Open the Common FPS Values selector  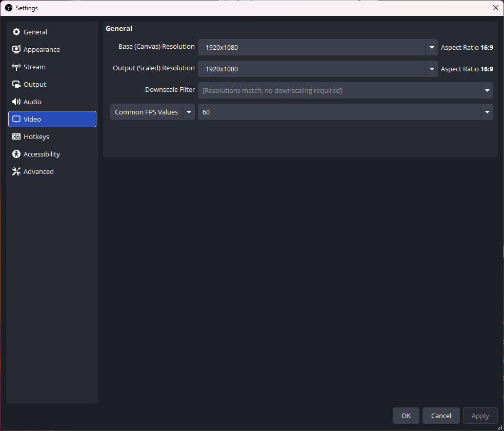(x=189, y=112)
